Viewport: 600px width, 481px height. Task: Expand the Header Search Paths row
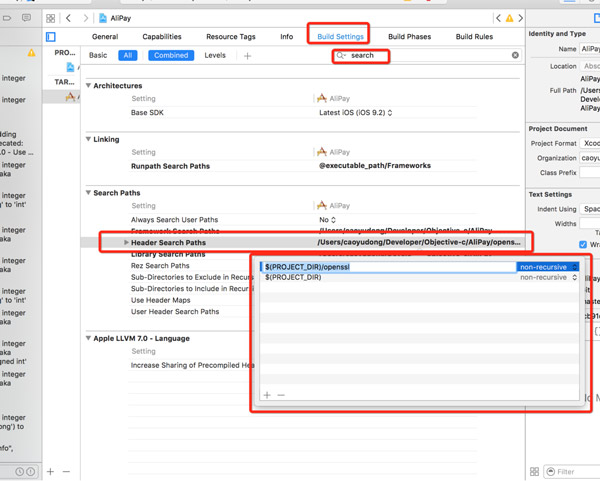pos(126,243)
